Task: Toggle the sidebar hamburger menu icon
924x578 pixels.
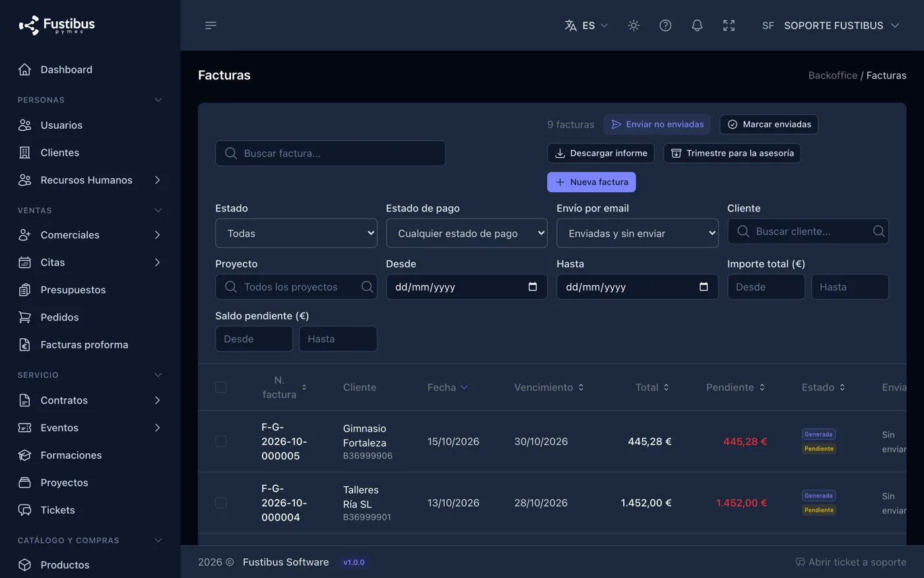Action: [211, 25]
